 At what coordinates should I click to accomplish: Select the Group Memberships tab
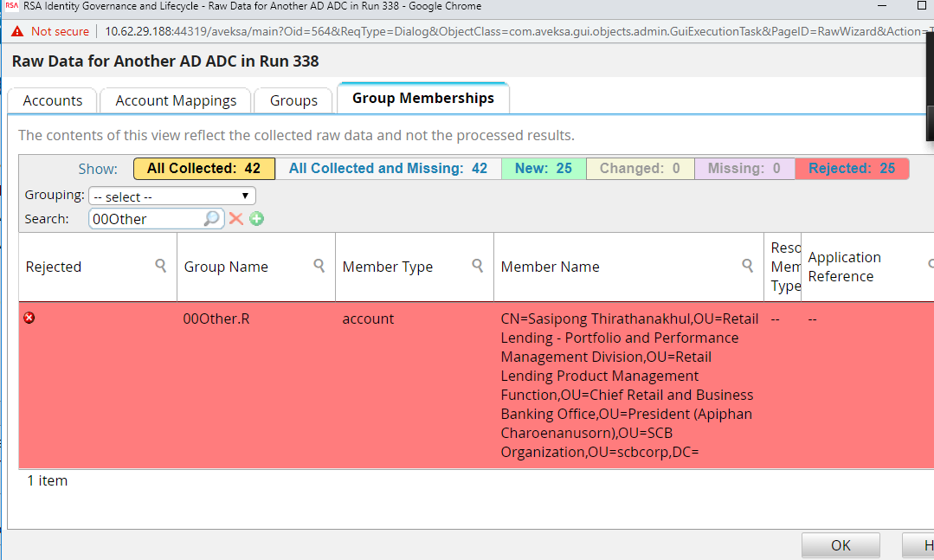tap(423, 98)
